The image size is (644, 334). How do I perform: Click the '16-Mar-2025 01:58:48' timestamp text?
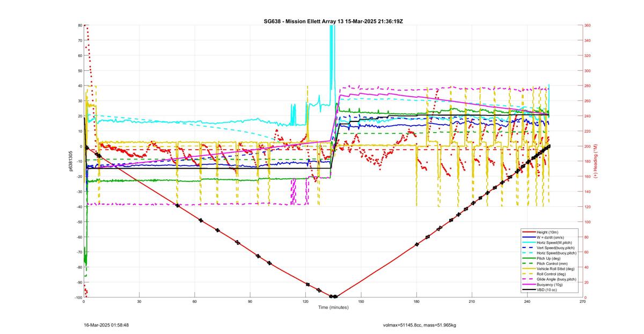coord(106,325)
